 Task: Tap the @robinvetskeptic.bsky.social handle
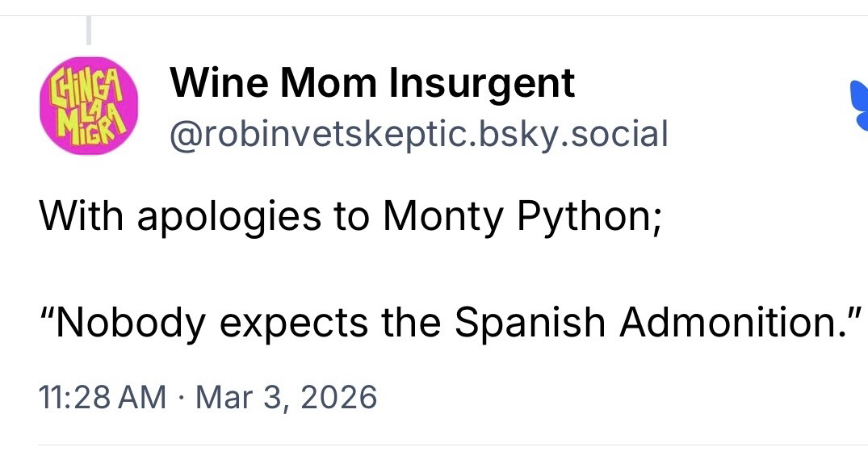(418, 134)
